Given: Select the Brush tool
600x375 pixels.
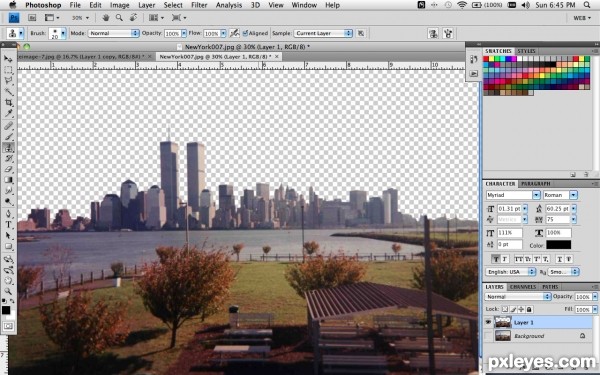Looking at the screenshot, I should pyautogui.click(x=8, y=137).
